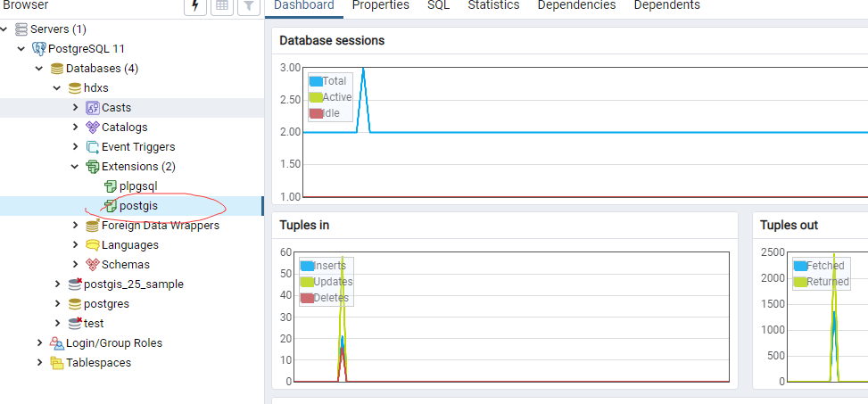Select the plpgsql extension
The height and width of the screenshot is (404, 868).
point(138,186)
